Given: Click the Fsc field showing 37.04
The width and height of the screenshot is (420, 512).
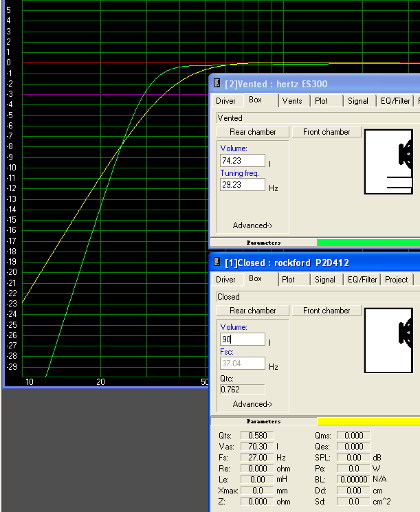Looking at the screenshot, I should (243, 363).
